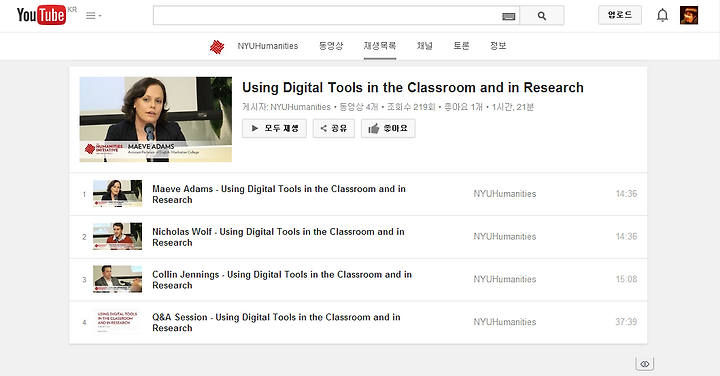Open the account avatar menu
The image size is (720, 376).
pyautogui.click(x=689, y=15)
